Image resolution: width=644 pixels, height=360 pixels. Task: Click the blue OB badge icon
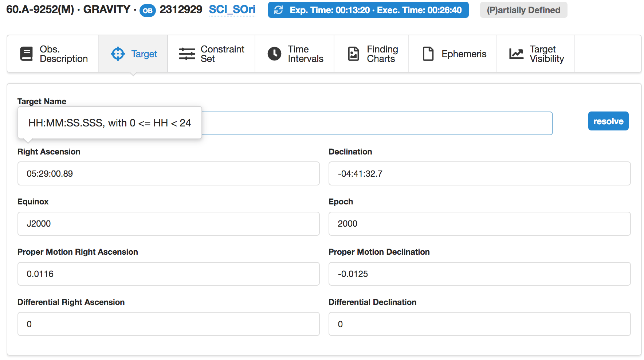tap(148, 11)
